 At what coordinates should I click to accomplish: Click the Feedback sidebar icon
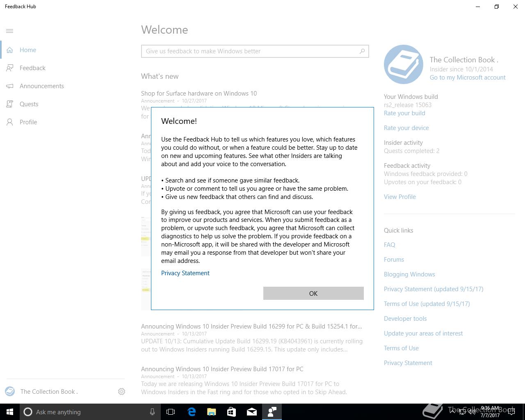click(x=10, y=68)
